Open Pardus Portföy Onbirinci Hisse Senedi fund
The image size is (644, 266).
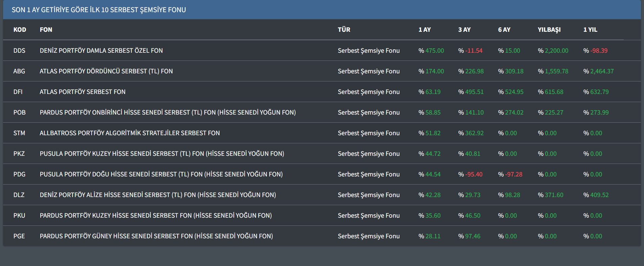pos(168,113)
